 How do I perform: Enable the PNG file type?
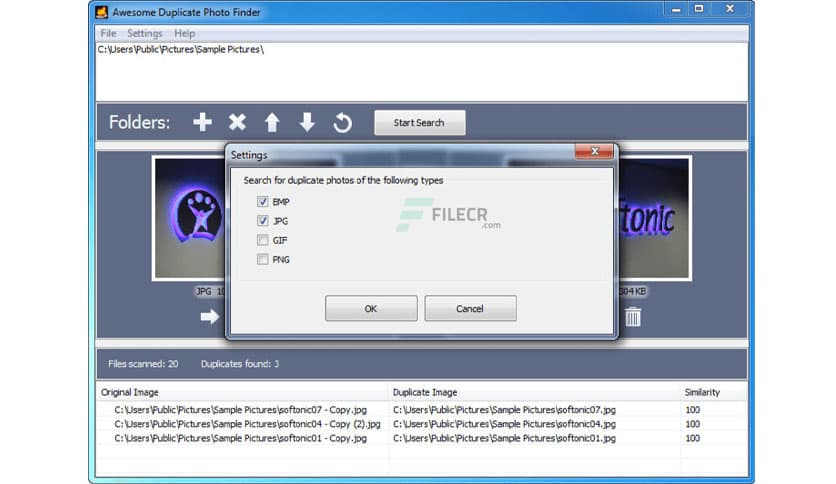[262, 259]
